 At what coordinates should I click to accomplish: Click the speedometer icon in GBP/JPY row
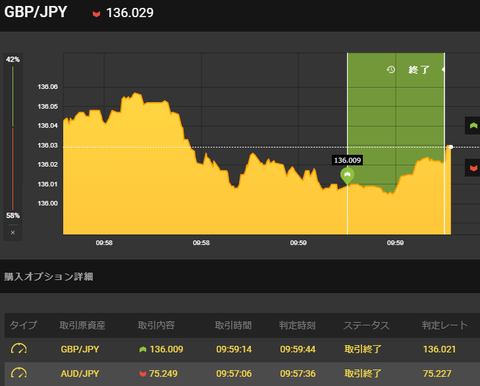pos(19,349)
